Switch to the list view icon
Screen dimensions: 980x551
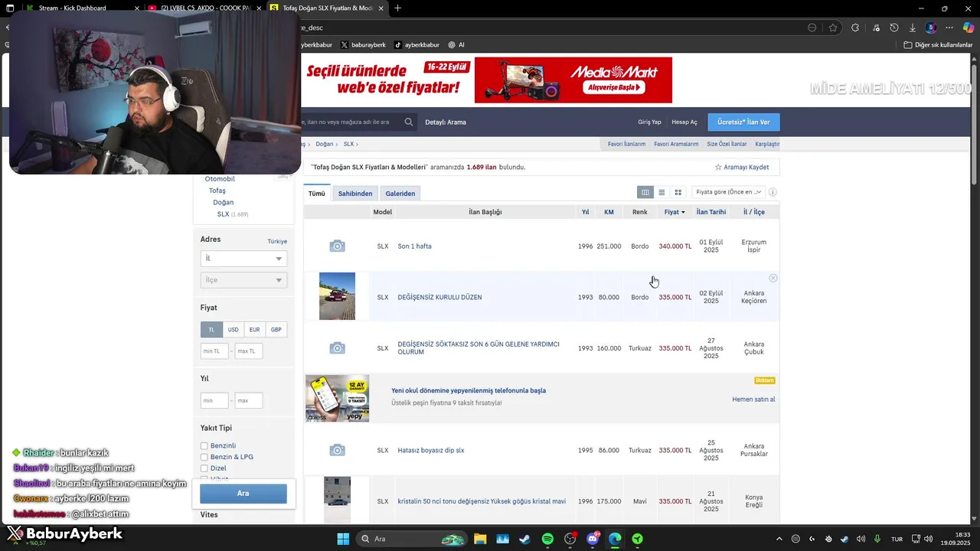661,193
